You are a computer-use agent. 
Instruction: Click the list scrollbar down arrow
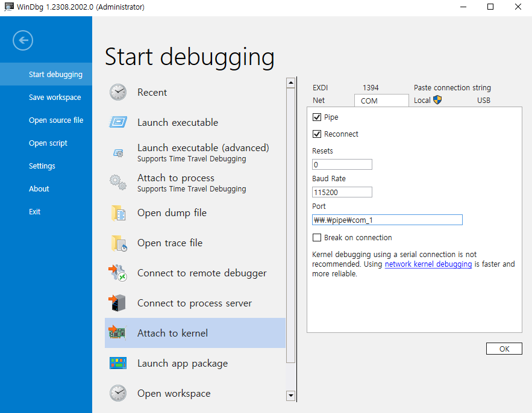click(291, 396)
